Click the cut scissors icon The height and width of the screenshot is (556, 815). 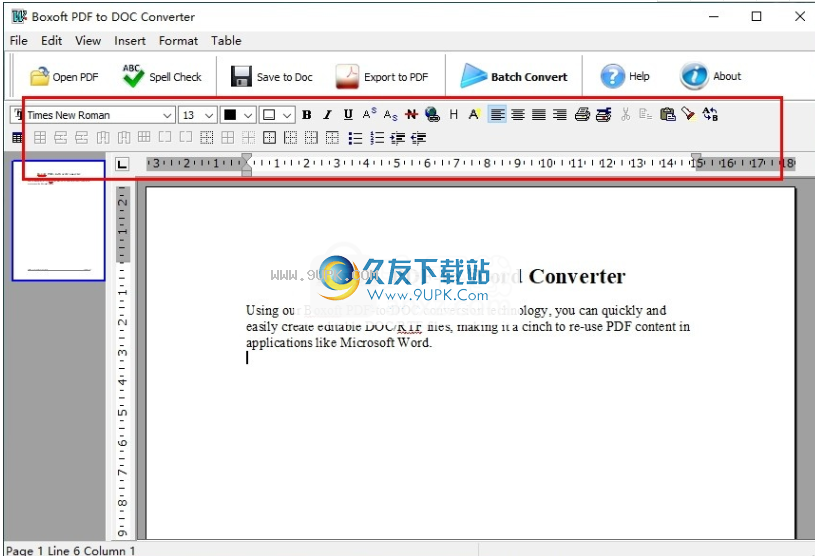(x=626, y=114)
